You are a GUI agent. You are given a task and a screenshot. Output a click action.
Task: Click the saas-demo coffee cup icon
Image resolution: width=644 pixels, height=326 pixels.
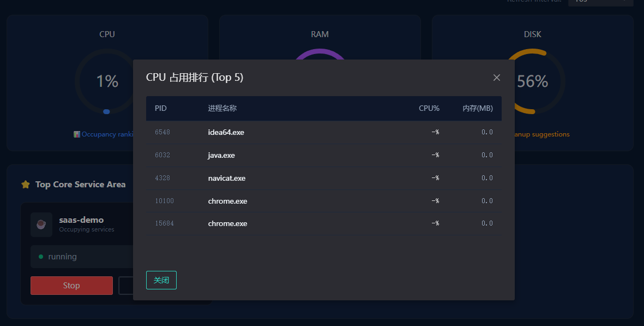click(41, 224)
